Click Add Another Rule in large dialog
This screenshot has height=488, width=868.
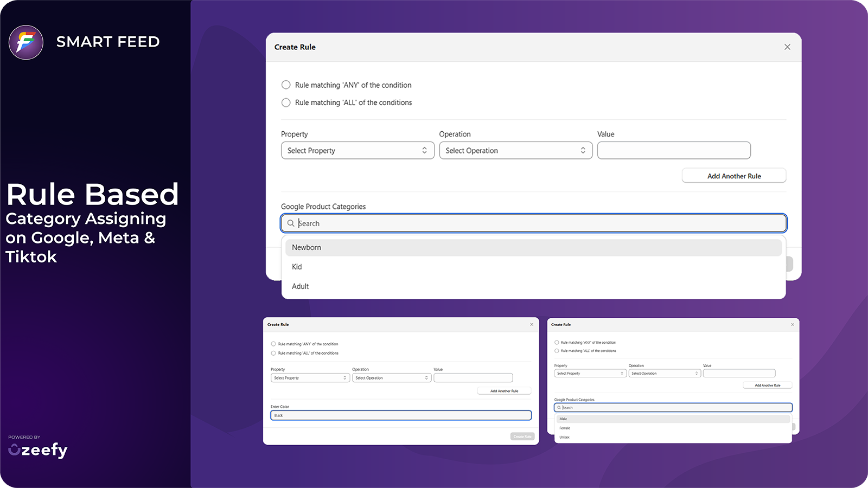click(x=734, y=176)
